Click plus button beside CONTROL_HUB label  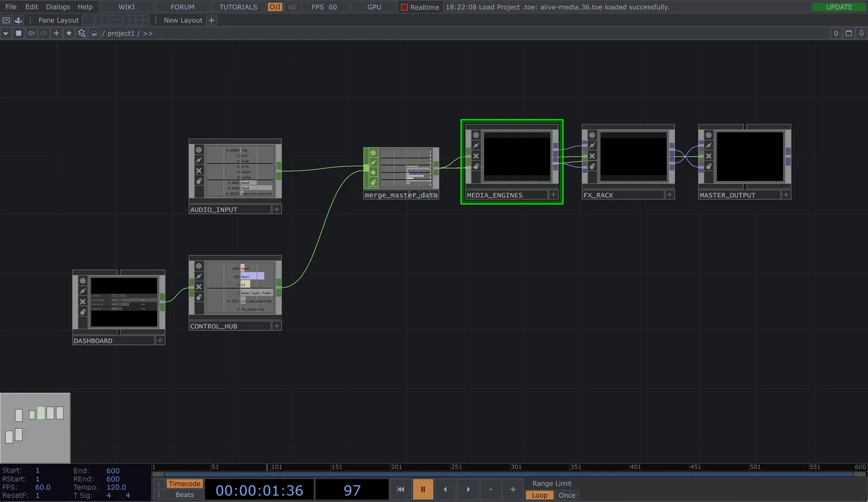tap(276, 326)
